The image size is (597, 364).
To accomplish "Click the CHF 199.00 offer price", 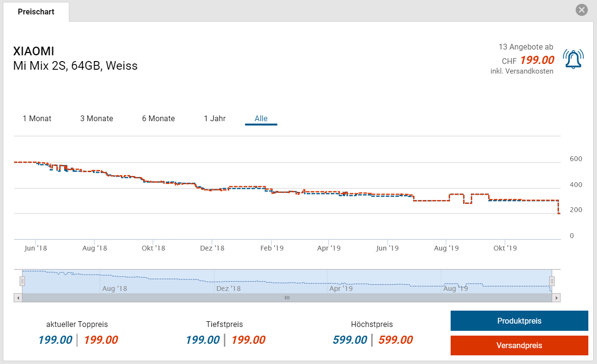I will (537, 61).
